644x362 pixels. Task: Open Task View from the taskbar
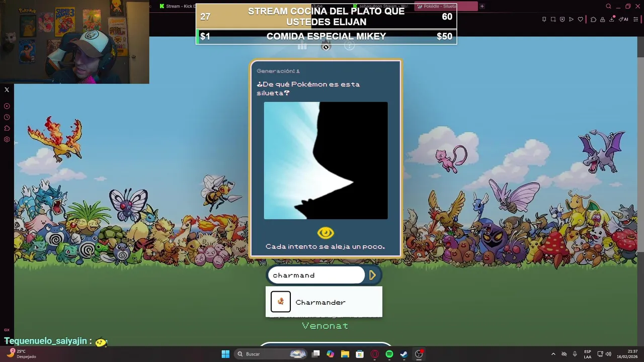315,354
